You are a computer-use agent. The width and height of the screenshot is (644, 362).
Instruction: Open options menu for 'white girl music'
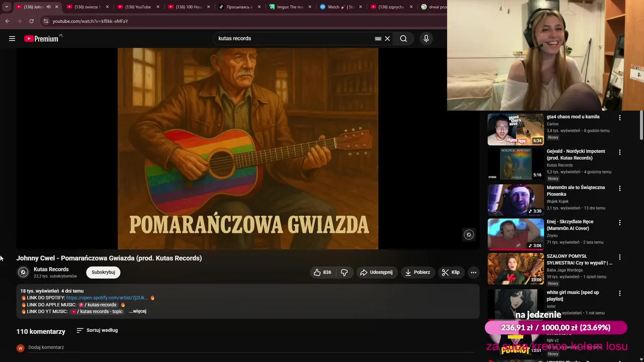(620, 293)
